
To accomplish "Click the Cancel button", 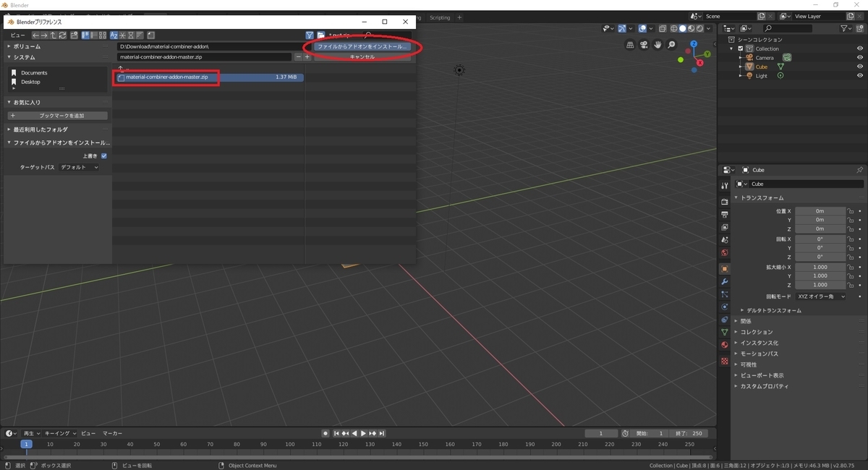I will click(362, 56).
